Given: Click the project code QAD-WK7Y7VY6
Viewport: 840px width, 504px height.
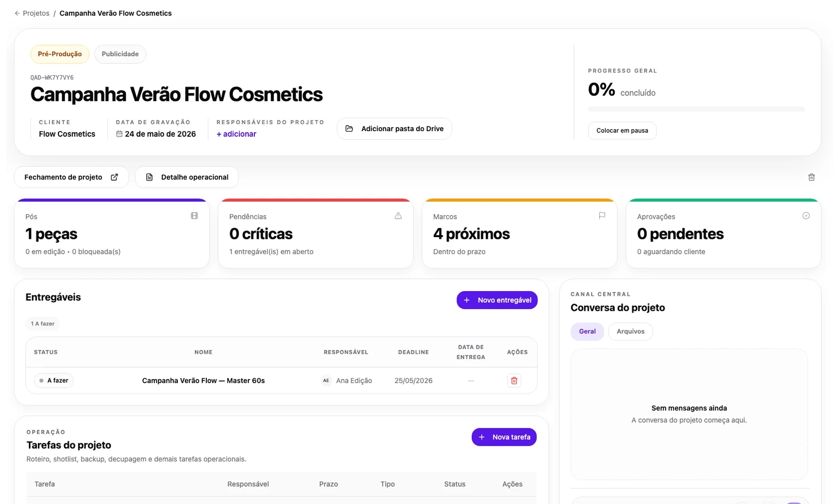Looking at the screenshot, I should [52, 77].
